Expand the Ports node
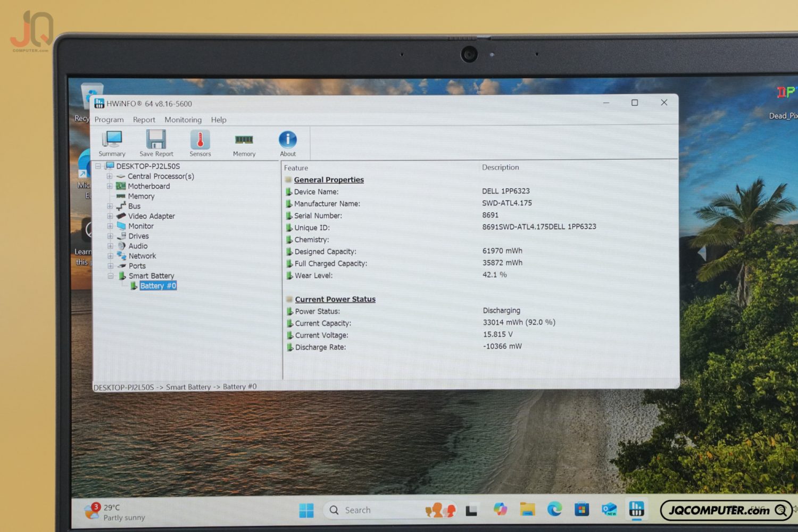798x532 pixels. (x=110, y=266)
